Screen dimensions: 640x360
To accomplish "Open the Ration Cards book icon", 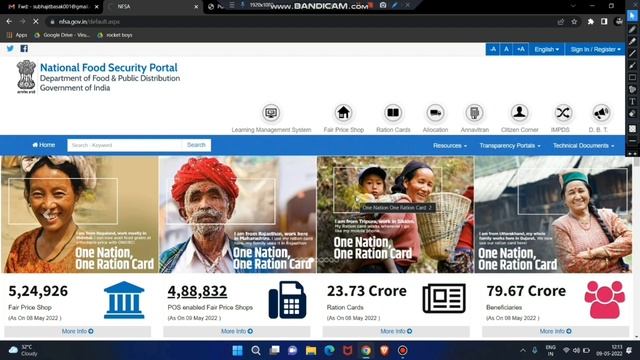I will [393, 113].
